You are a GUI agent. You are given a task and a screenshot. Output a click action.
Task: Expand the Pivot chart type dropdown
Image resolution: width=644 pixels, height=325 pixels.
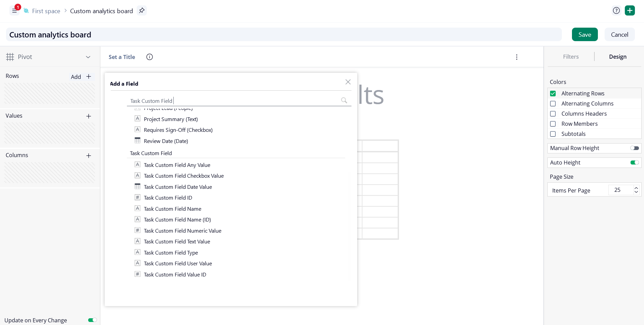point(88,57)
